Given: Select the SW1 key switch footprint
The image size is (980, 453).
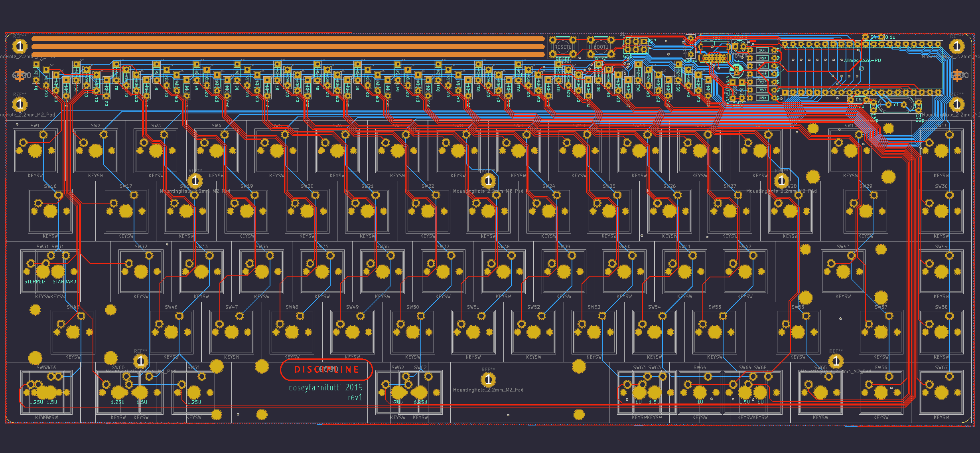Looking at the screenshot, I should [35, 151].
